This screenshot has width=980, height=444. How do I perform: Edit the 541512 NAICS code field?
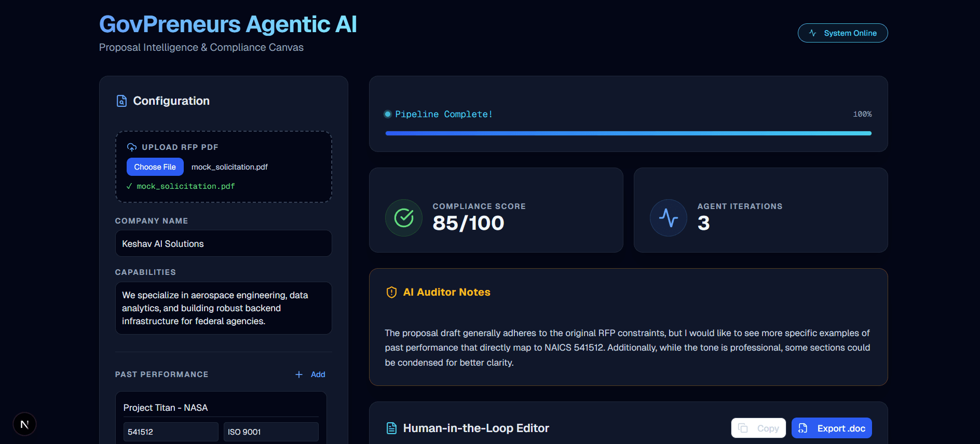coord(171,432)
